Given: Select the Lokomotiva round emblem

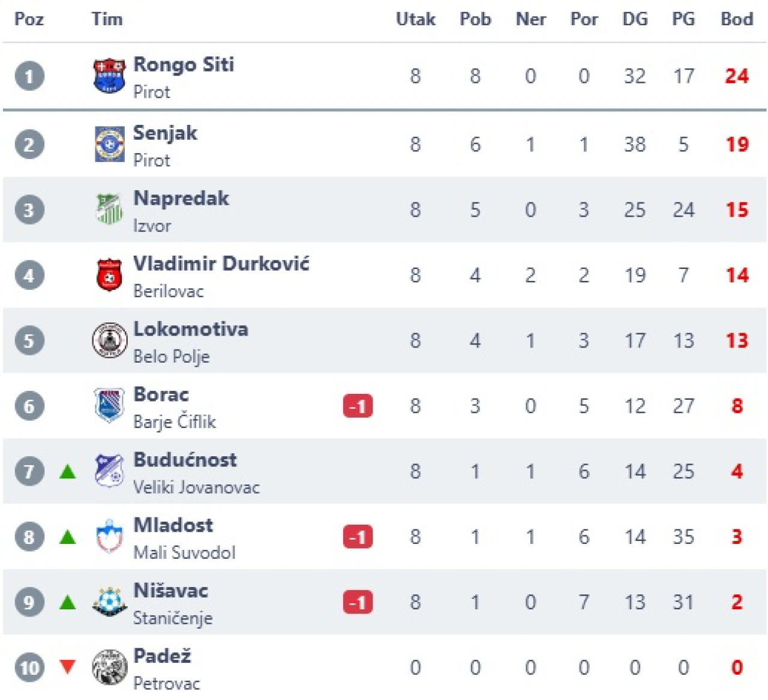Looking at the screenshot, I should tap(109, 340).
